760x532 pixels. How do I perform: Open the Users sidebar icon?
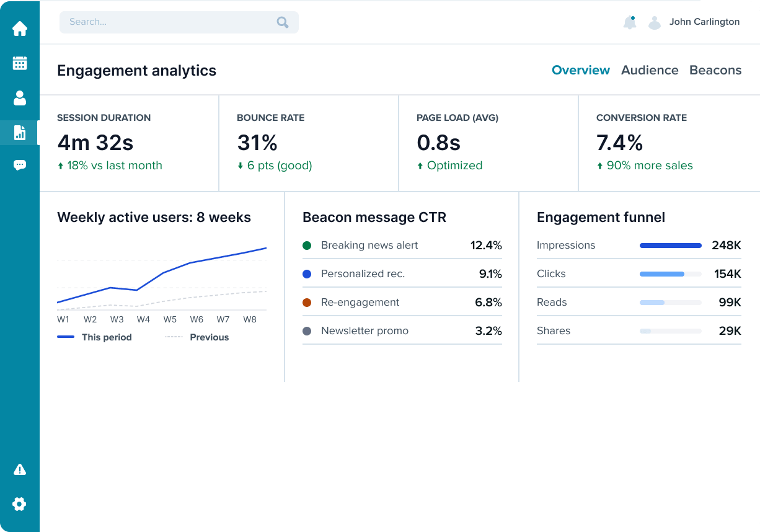tap(20, 98)
